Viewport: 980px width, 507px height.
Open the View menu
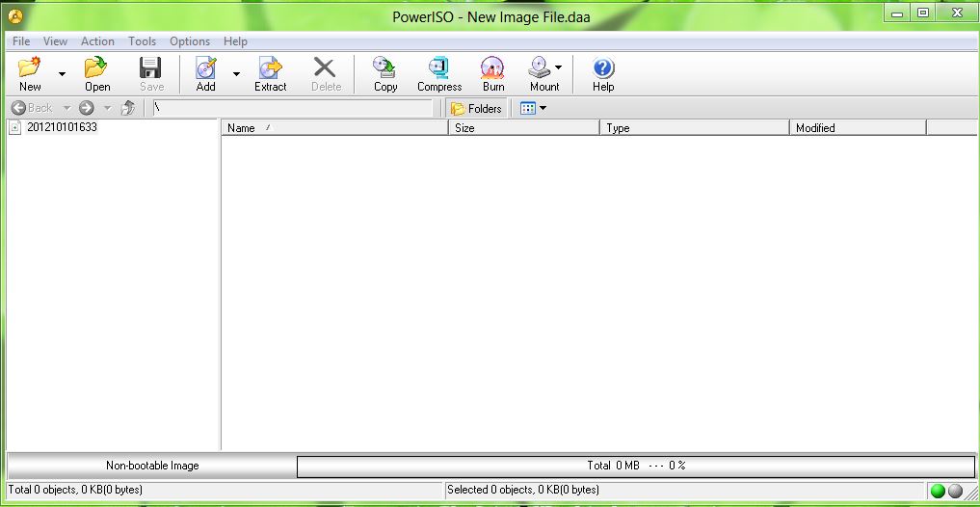tap(55, 41)
